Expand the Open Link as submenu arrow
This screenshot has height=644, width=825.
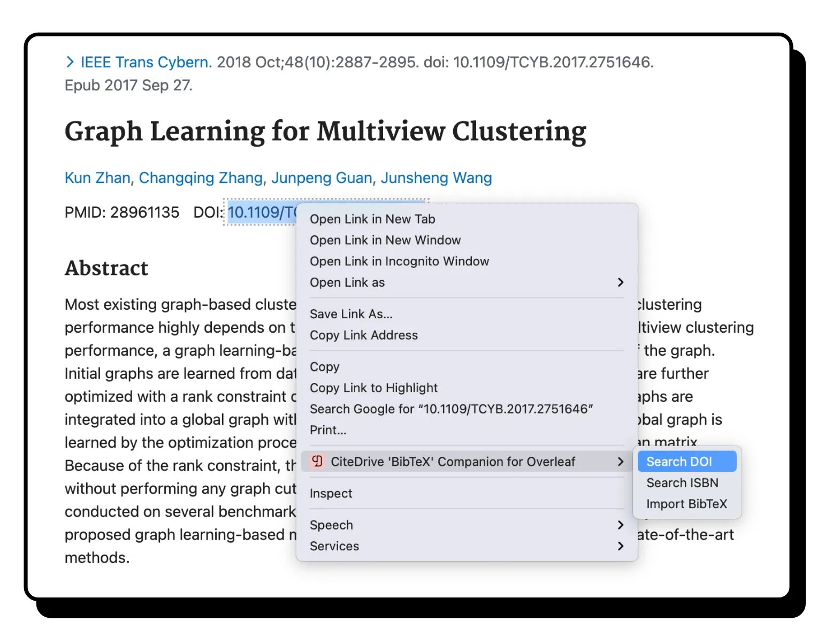pos(620,282)
